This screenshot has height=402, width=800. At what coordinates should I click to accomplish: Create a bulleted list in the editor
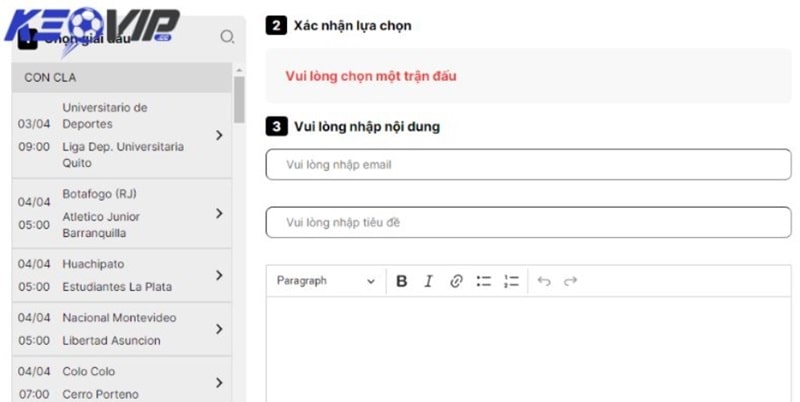(x=483, y=281)
